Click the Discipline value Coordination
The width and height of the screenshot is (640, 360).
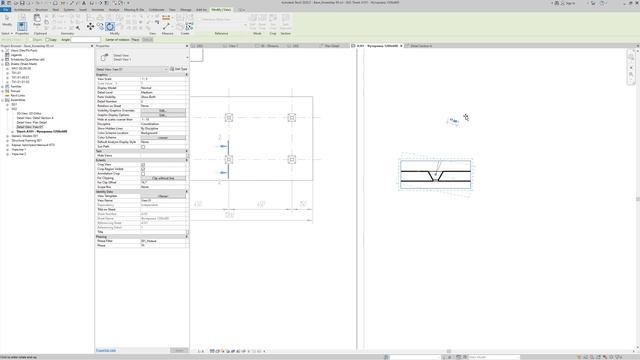(163, 124)
